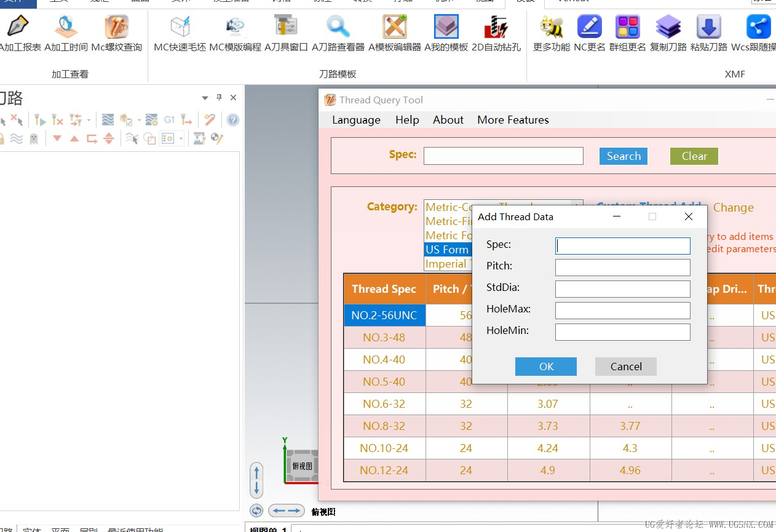
Task: Click the help question mark icon in toolpath panel
Action: click(233, 120)
